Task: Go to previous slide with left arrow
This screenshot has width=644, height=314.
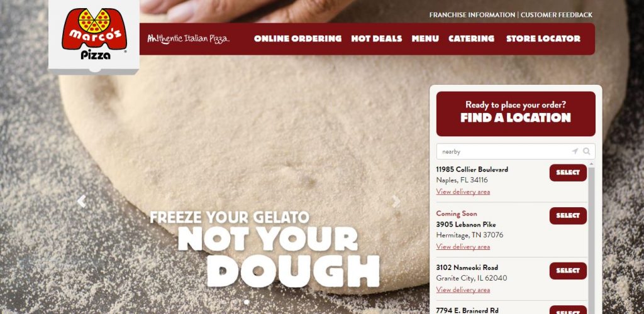Action: (81, 201)
